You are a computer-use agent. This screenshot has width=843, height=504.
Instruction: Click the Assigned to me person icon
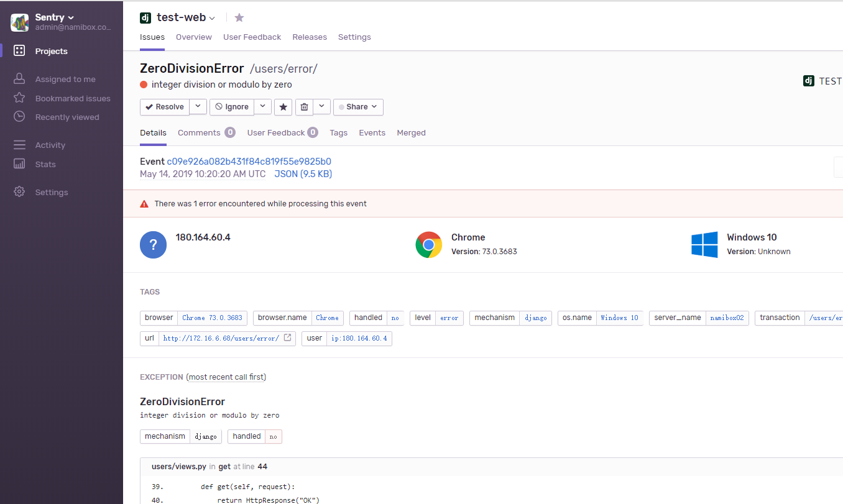[19, 79]
